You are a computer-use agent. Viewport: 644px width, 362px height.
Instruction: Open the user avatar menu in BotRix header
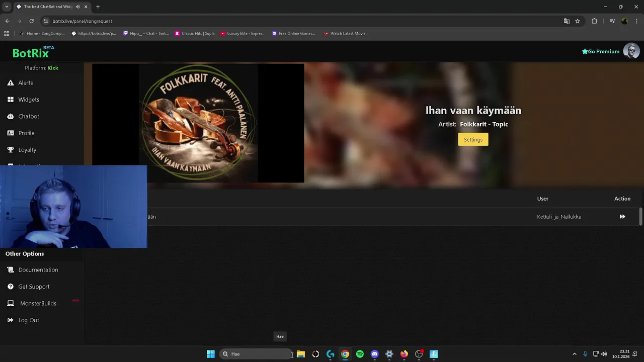point(631,51)
